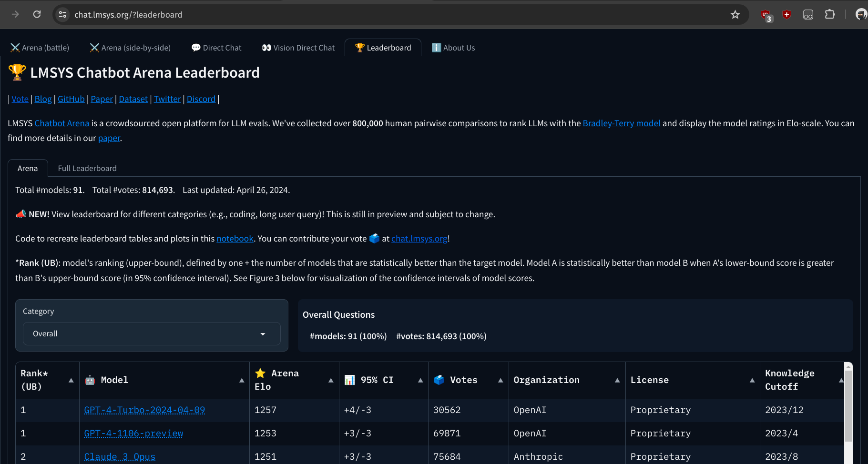Open the gray face extension icon

[808, 15]
